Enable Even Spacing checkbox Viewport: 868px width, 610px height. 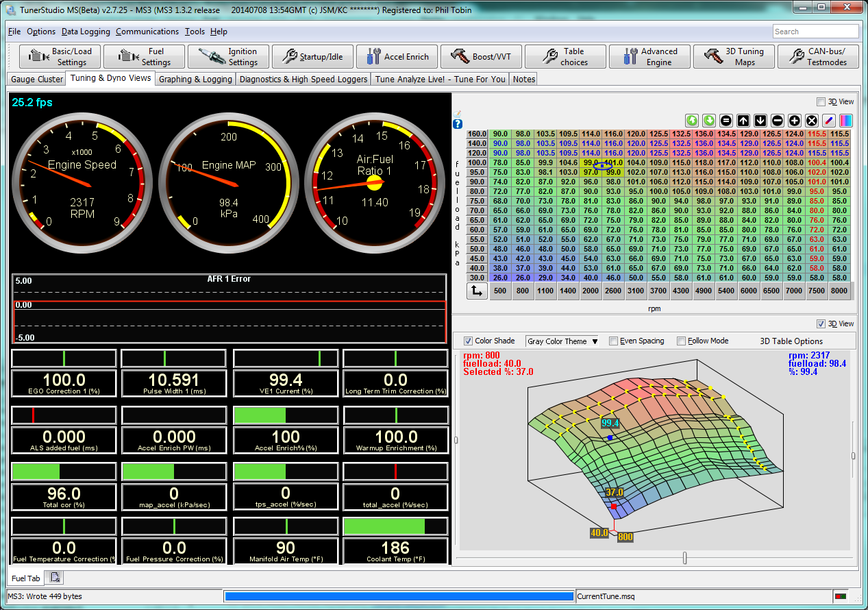click(613, 341)
